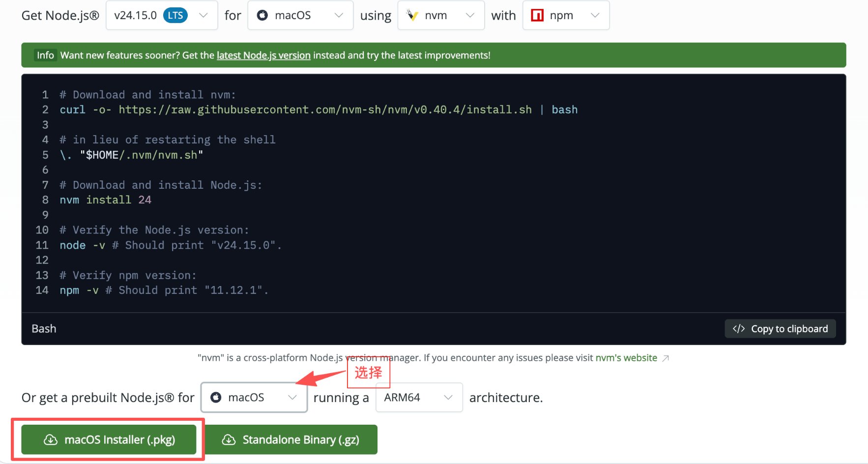The width and height of the screenshot is (868, 464).
Task: Follow the latest Node.js version link
Action: [263, 55]
